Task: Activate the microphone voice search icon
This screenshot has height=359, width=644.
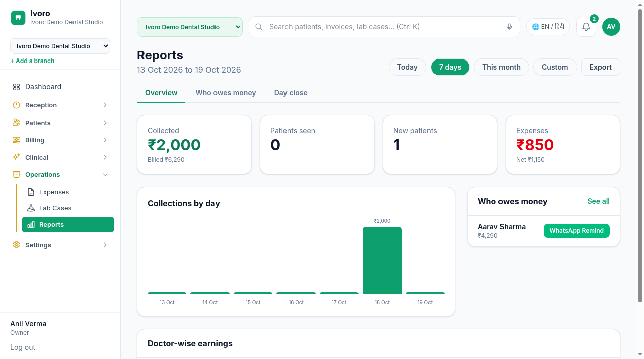Action: pos(509,27)
